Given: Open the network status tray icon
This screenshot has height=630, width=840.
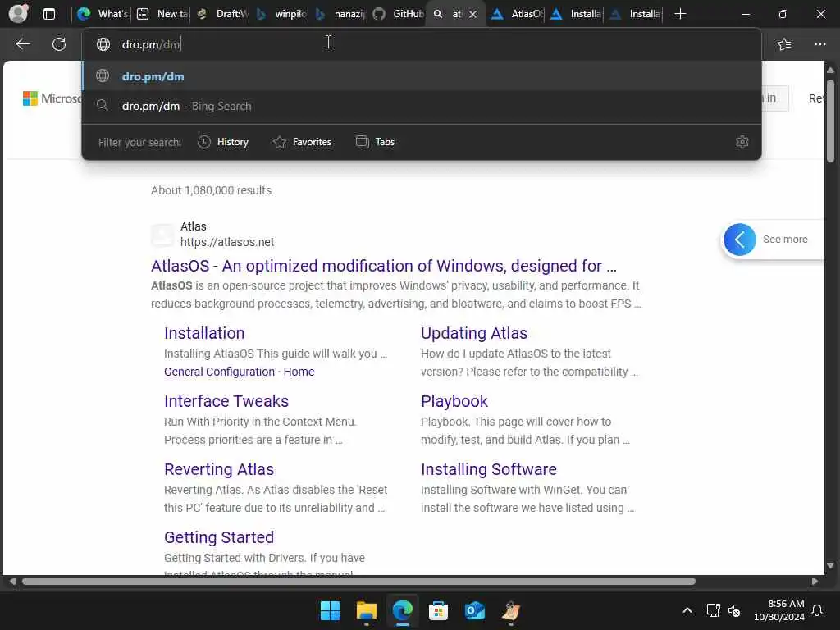Looking at the screenshot, I should [713, 610].
